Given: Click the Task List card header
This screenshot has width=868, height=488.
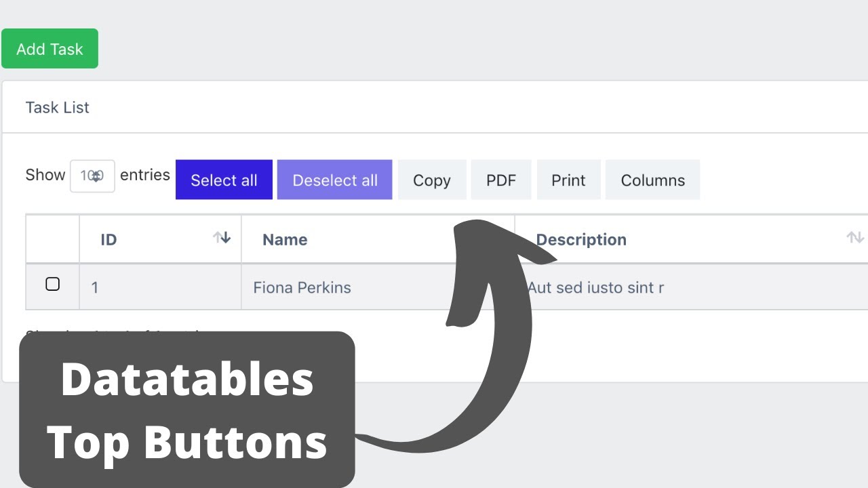Looking at the screenshot, I should pyautogui.click(x=435, y=107).
